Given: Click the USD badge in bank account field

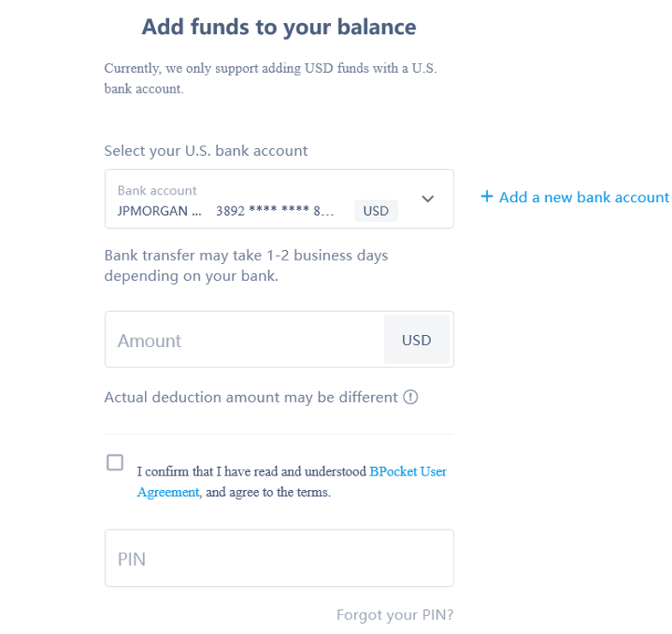Looking at the screenshot, I should pos(375,211).
